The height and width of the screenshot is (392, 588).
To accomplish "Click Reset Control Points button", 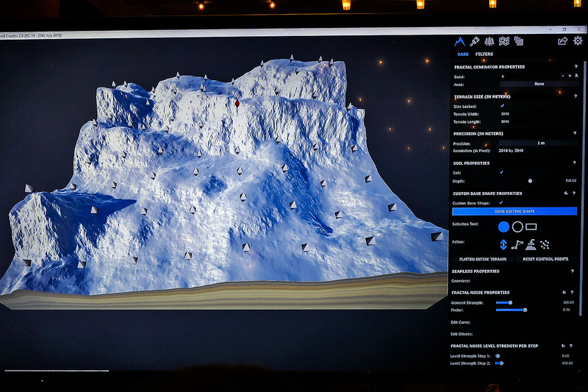I will point(545,259).
